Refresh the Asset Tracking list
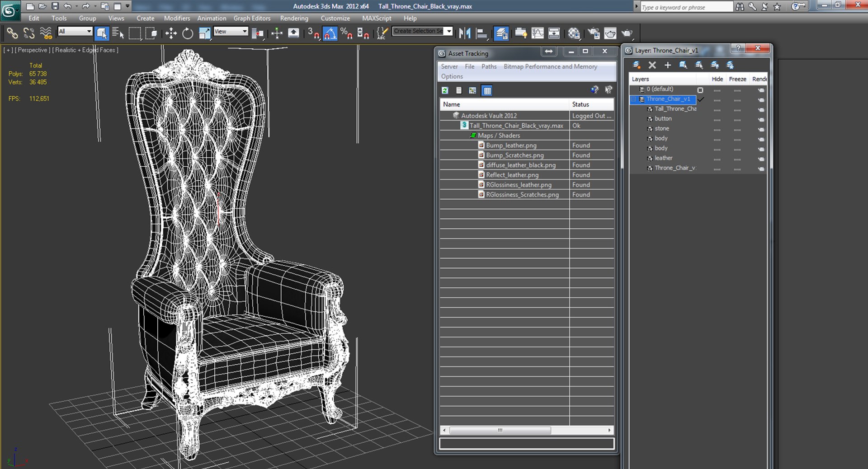This screenshot has height=469, width=868. 445,90
